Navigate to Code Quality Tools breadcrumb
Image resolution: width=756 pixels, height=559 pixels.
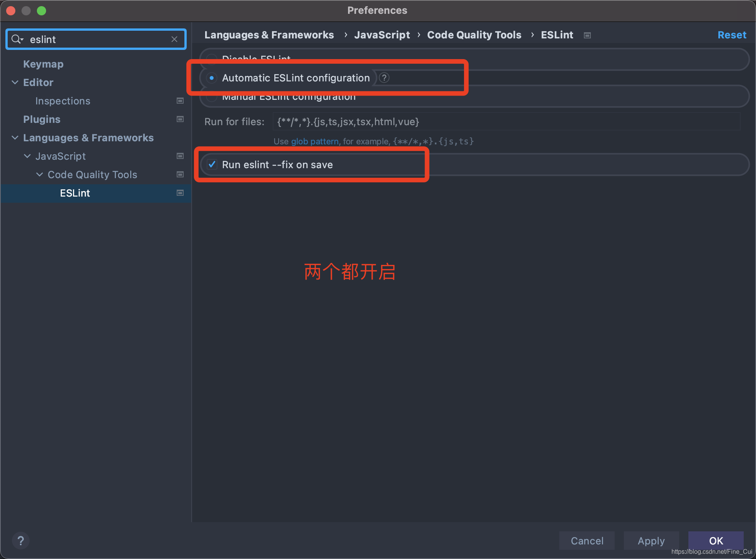[474, 35]
